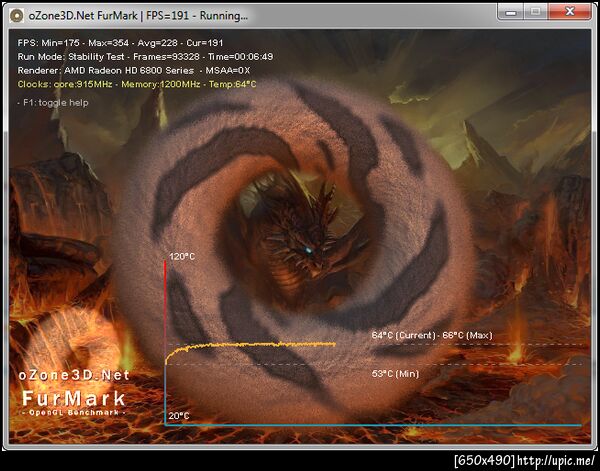600x471 pixels.
Task: Click the dragon's glowing eye in render
Action: pyautogui.click(x=308, y=251)
